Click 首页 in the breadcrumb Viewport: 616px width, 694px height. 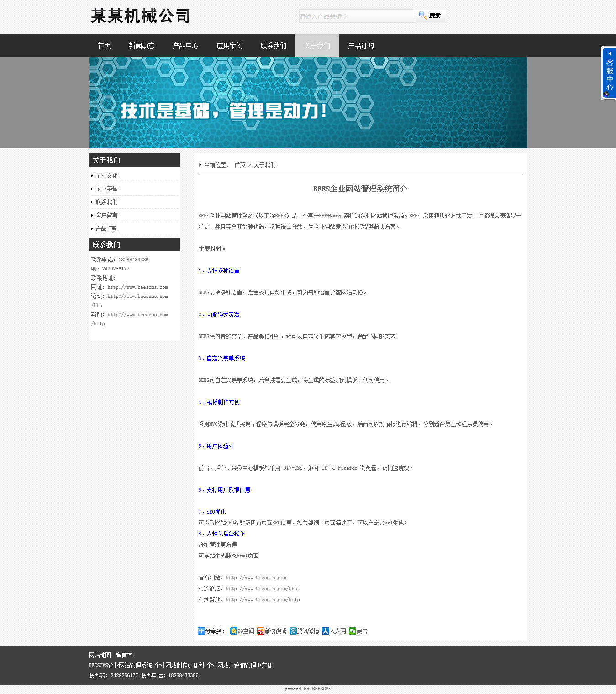(240, 165)
